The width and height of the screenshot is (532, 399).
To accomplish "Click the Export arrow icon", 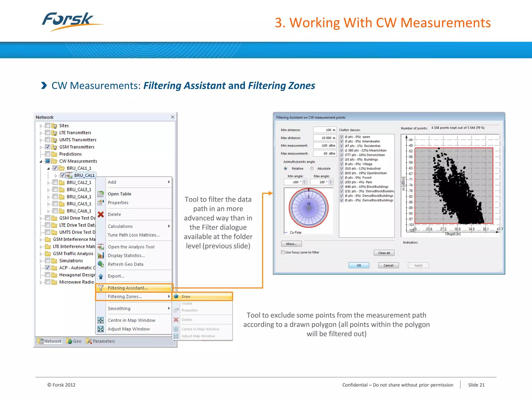I will (101, 276).
